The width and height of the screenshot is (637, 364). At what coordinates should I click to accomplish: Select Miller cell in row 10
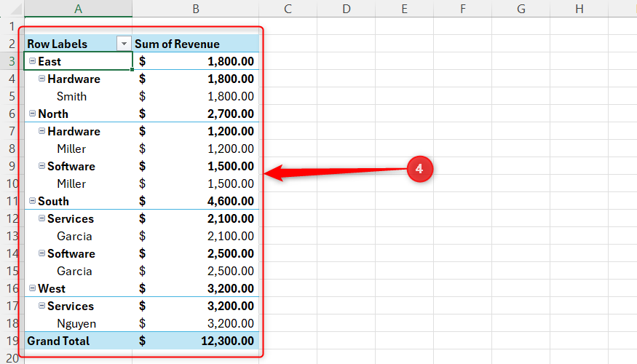point(78,183)
